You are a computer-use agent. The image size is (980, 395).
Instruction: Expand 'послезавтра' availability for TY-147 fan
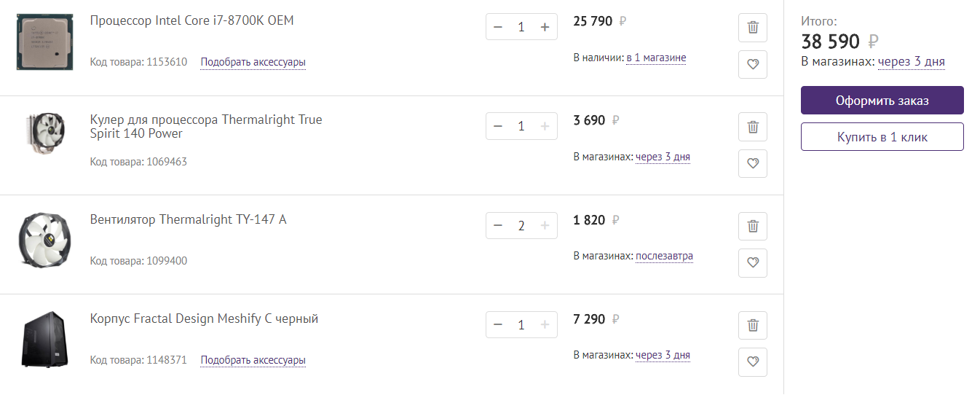(664, 257)
